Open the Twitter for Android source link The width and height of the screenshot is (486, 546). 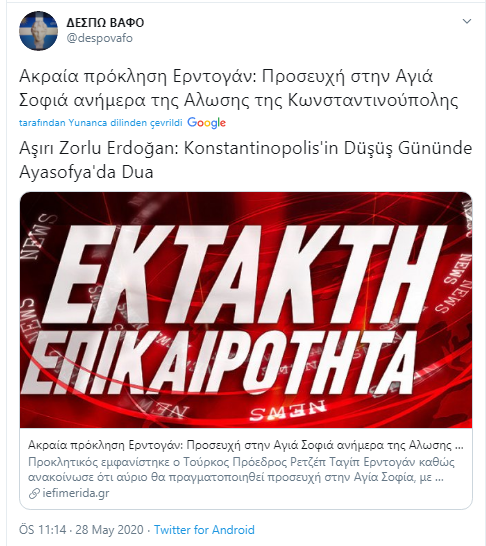click(x=204, y=530)
